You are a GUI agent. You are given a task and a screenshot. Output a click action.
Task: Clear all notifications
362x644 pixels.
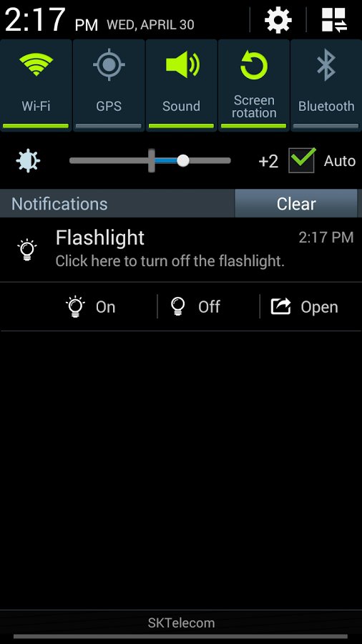(x=296, y=203)
